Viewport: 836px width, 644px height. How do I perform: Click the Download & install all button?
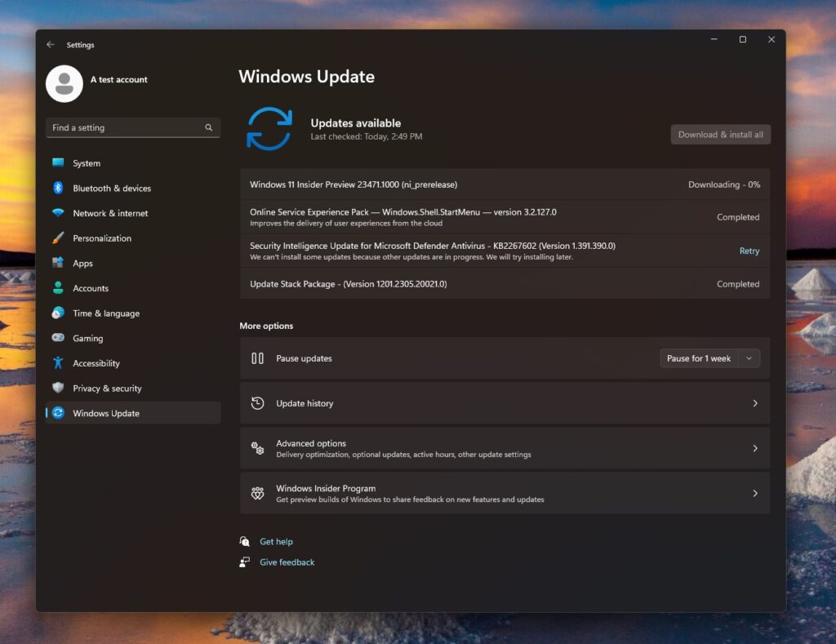pos(720,134)
